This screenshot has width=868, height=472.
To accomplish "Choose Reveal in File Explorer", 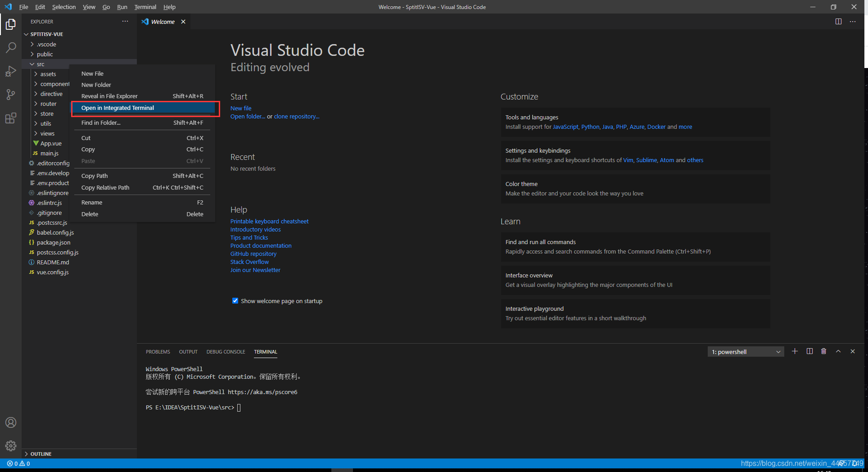I will click(x=143, y=96).
